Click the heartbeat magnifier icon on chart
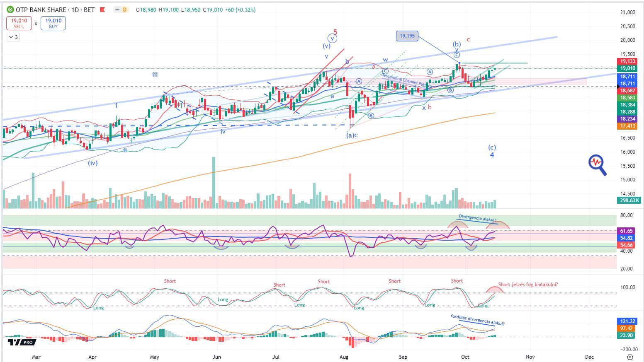 coord(598,165)
